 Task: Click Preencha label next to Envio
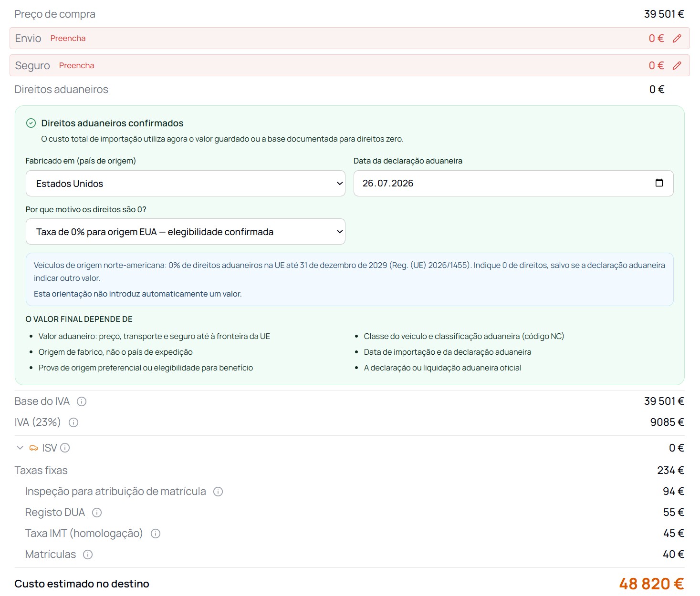click(x=68, y=39)
